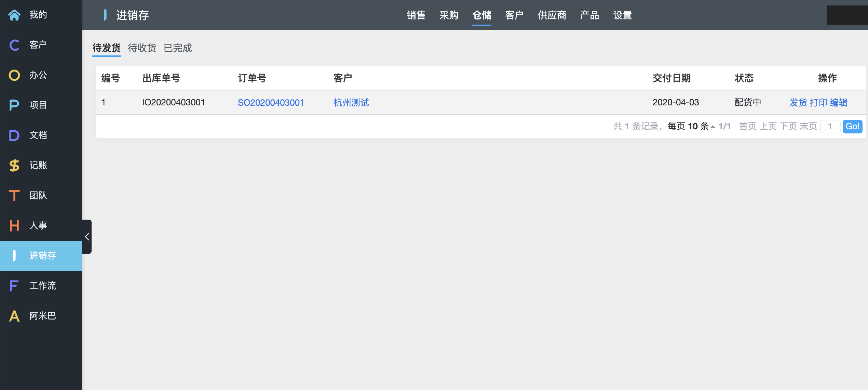This screenshot has height=390, width=868.
Task: Open 项目 via the P icon
Action: pyautogui.click(x=14, y=105)
